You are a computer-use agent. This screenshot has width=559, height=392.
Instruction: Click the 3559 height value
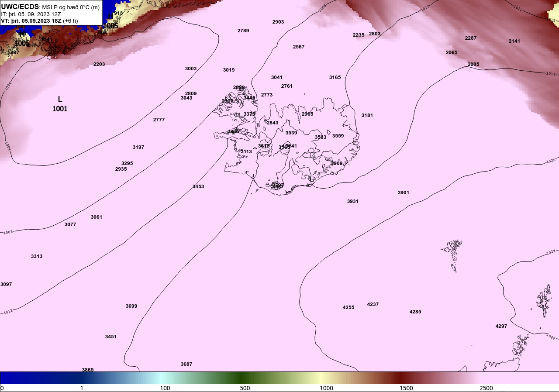pos(338,136)
